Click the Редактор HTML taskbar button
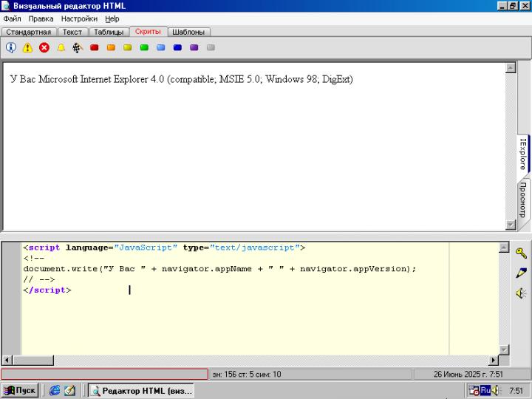The image size is (532, 399). tap(141, 391)
